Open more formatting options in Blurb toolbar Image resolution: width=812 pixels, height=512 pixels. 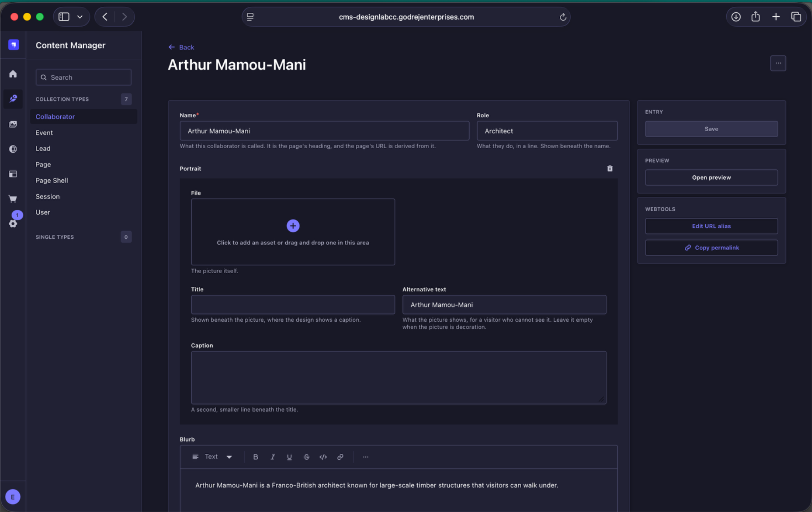click(x=366, y=457)
